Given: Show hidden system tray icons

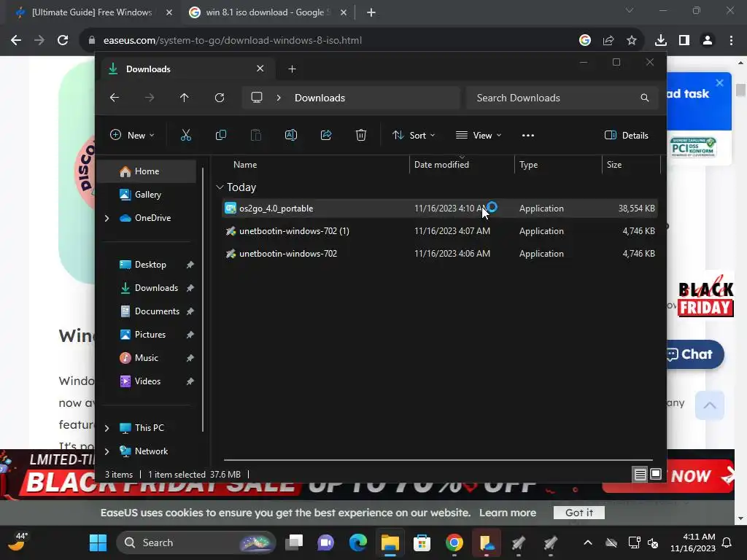Looking at the screenshot, I should (x=588, y=542).
